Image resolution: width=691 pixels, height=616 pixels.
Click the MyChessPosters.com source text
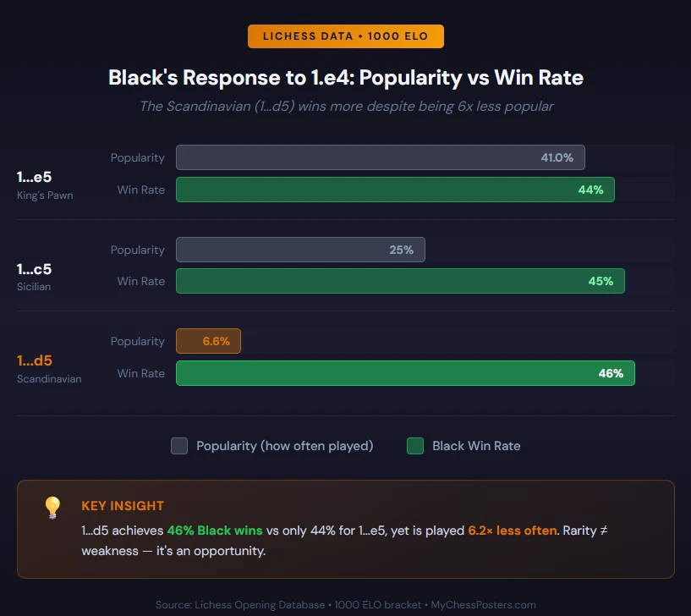pos(483,605)
